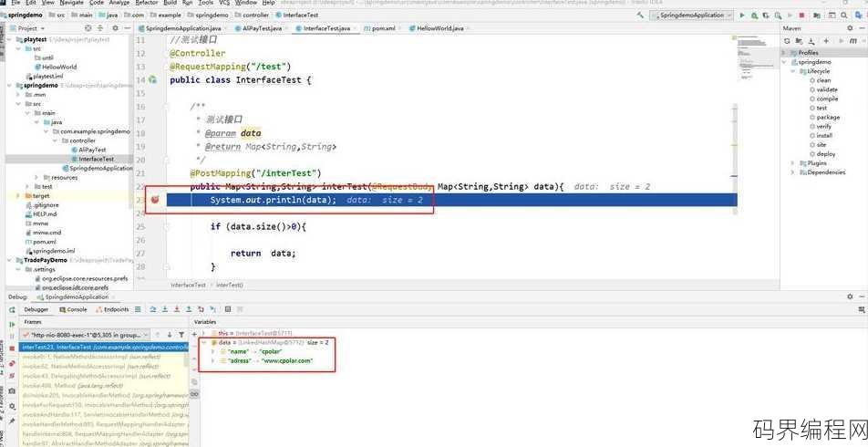This screenshot has width=868, height=447.
Task: Click New Watch plus icon in Variables
Action: point(194,334)
